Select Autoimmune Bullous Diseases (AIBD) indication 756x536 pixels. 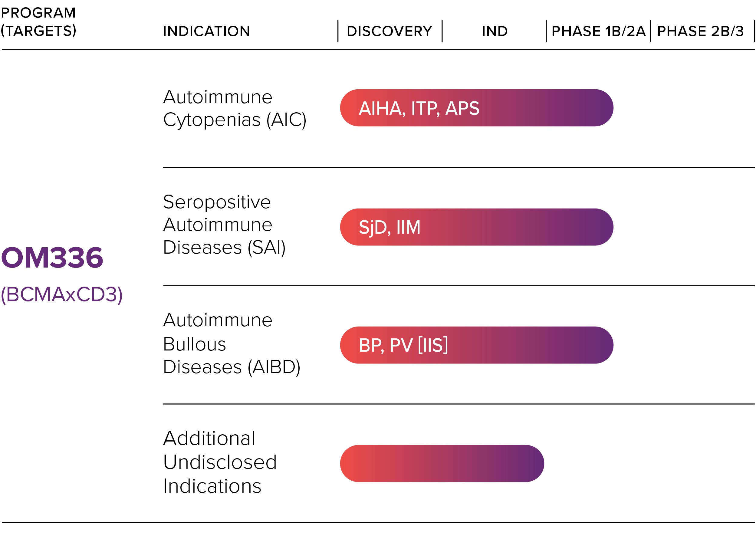(231, 343)
